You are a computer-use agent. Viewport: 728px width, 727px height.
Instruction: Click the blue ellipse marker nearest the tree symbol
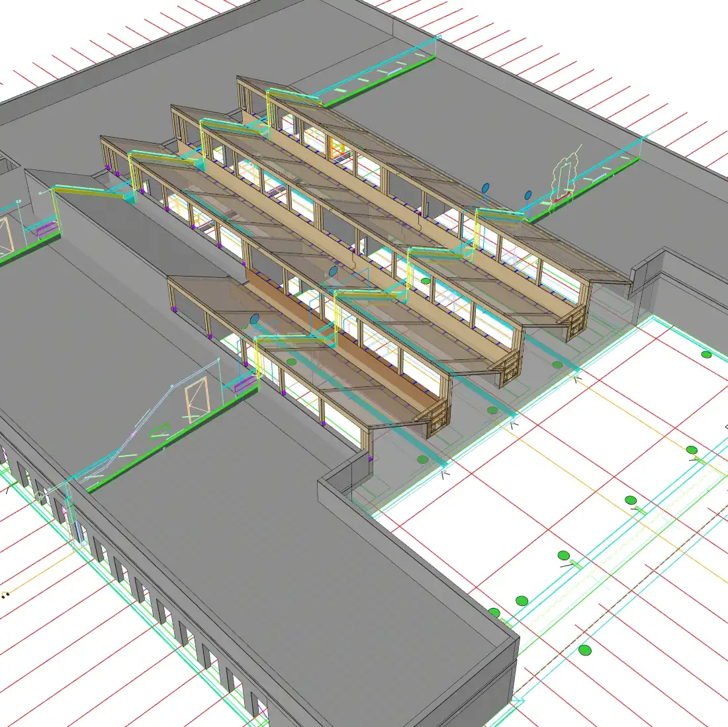tap(528, 195)
